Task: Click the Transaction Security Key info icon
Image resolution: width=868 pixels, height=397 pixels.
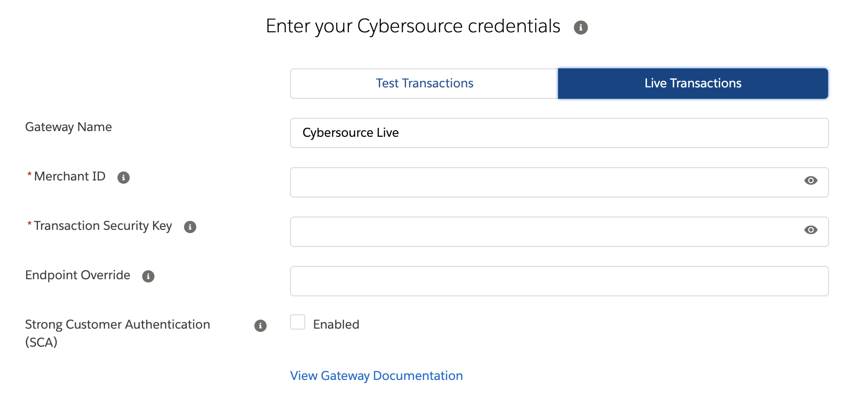Action: point(190,227)
